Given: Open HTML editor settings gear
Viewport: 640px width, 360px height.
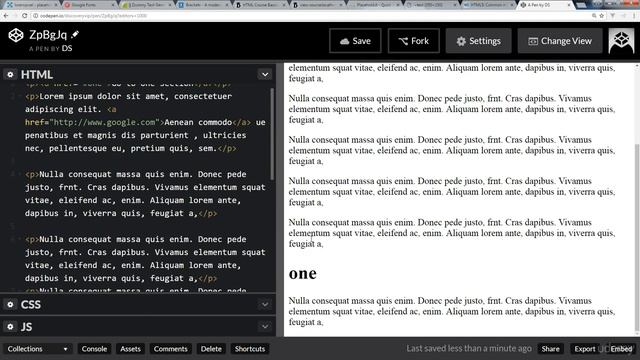Looking at the screenshot, I should click(x=10, y=75).
